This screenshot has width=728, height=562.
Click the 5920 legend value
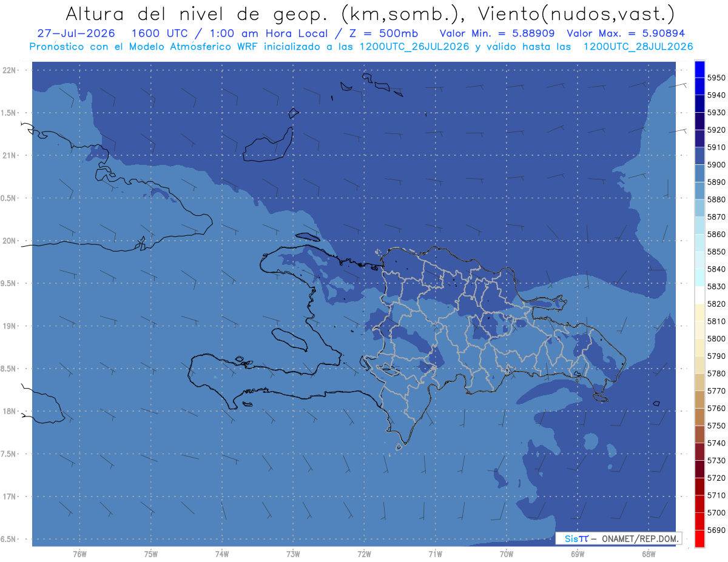click(x=716, y=130)
